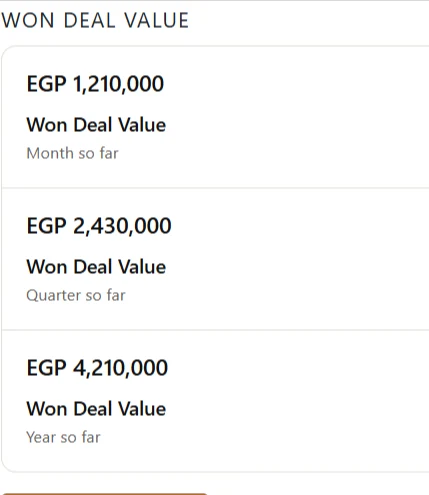Click the EGP currency prefix of 1,210,000
Image resolution: width=429 pixels, height=495 pixels.
point(46,84)
